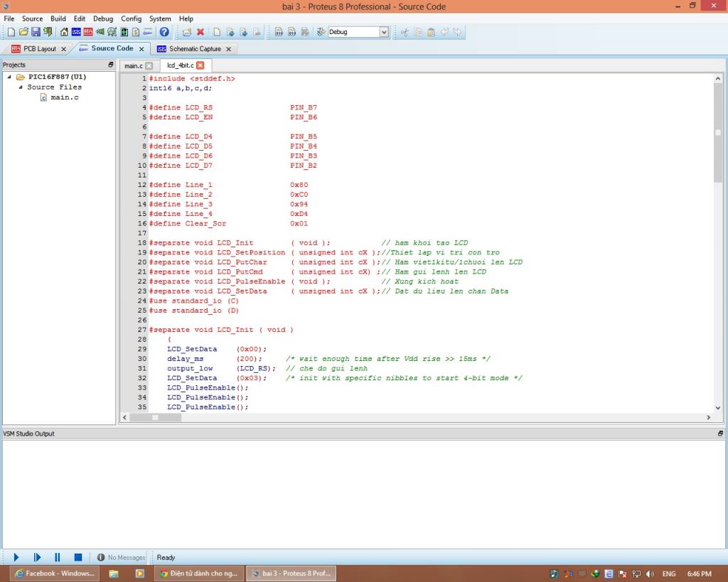Viewport: 728px width, 582px height.
Task: Close the main.c editor tab
Action: point(149,66)
